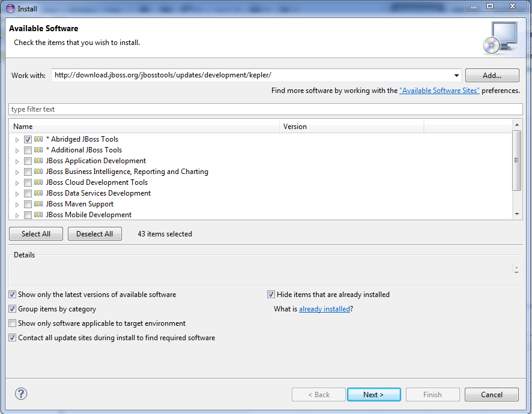Click the Details pane stepper arrows
The width and height of the screenshot is (532, 414).
[516, 270]
